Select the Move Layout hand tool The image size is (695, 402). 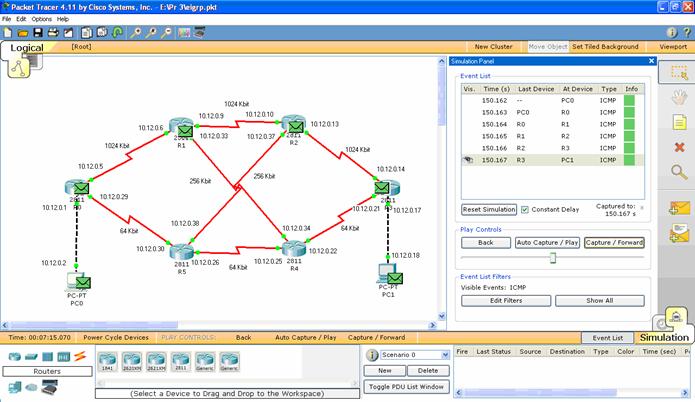pos(679,97)
